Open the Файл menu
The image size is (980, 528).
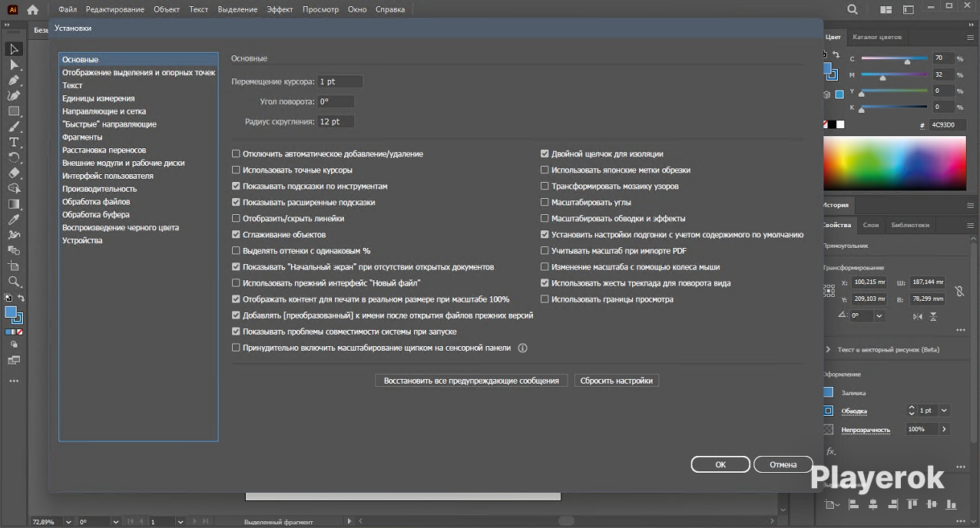pos(68,10)
